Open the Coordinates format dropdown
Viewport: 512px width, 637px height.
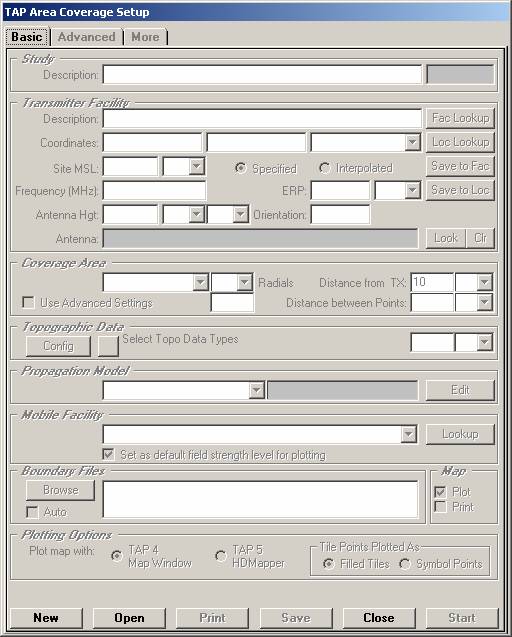click(x=412, y=143)
